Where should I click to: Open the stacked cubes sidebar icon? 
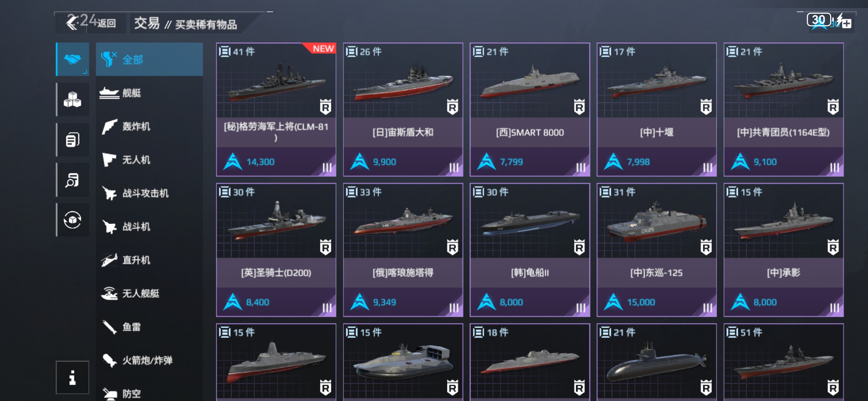coord(73,100)
